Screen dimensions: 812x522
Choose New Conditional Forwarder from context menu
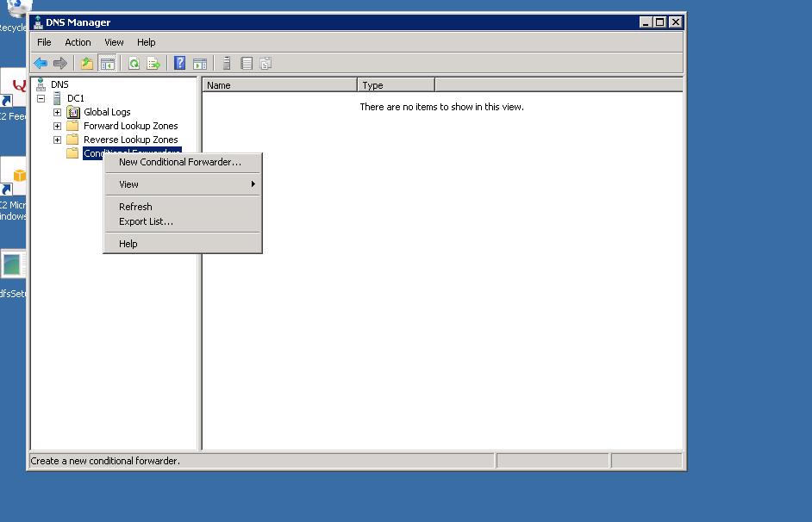pos(183,162)
